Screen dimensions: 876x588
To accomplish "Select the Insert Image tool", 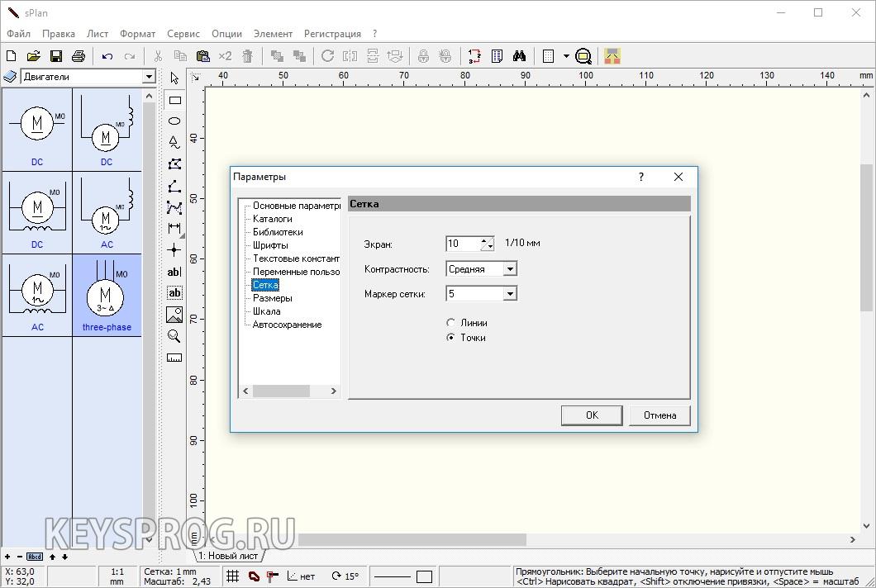I will tap(174, 315).
